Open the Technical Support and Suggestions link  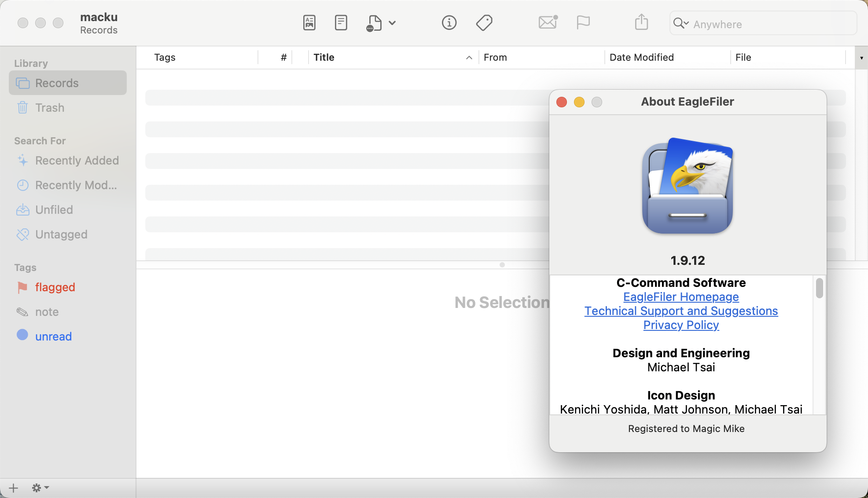(x=681, y=311)
